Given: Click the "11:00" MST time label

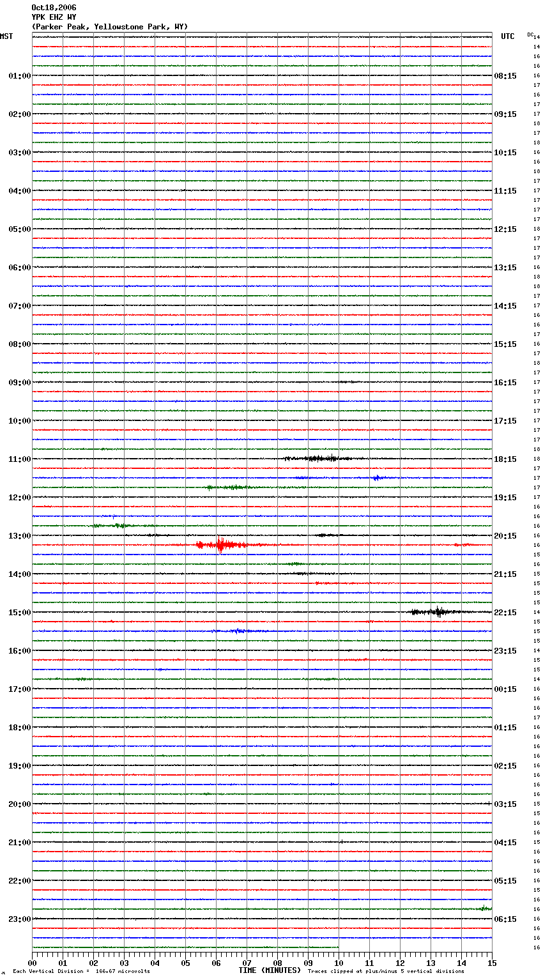Looking at the screenshot, I should pos(19,459).
